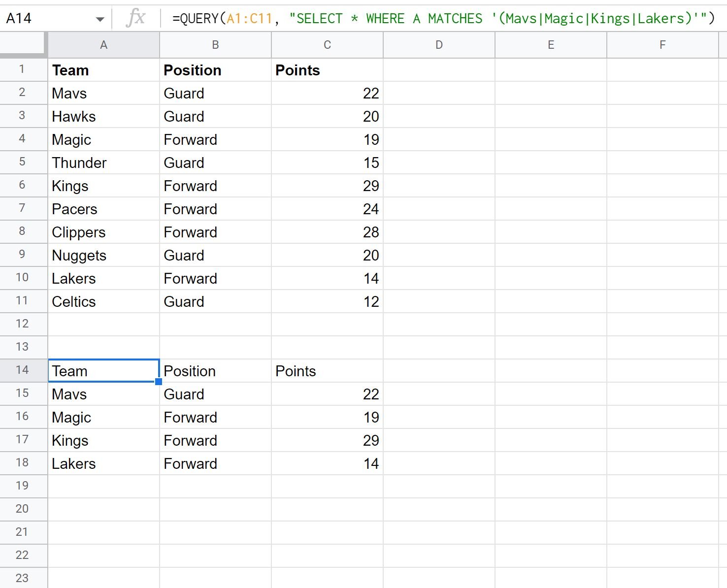Click 'Pacers' cell
This screenshot has width=727, height=588.
(103, 209)
